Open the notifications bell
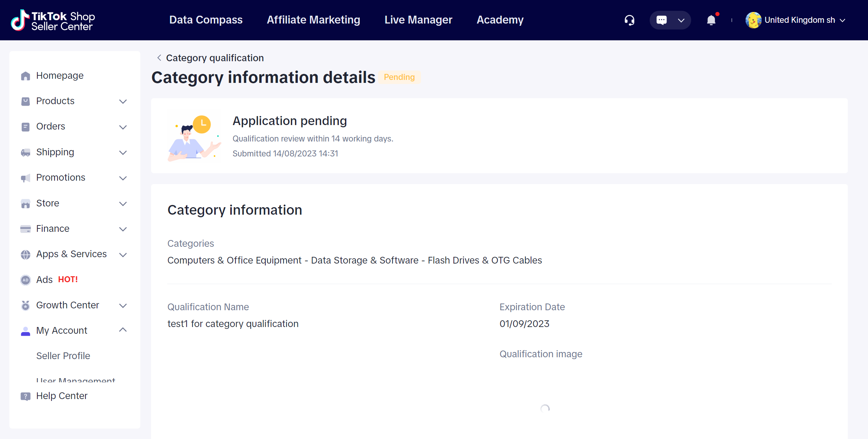The width and height of the screenshot is (868, 439). (711, 20)
